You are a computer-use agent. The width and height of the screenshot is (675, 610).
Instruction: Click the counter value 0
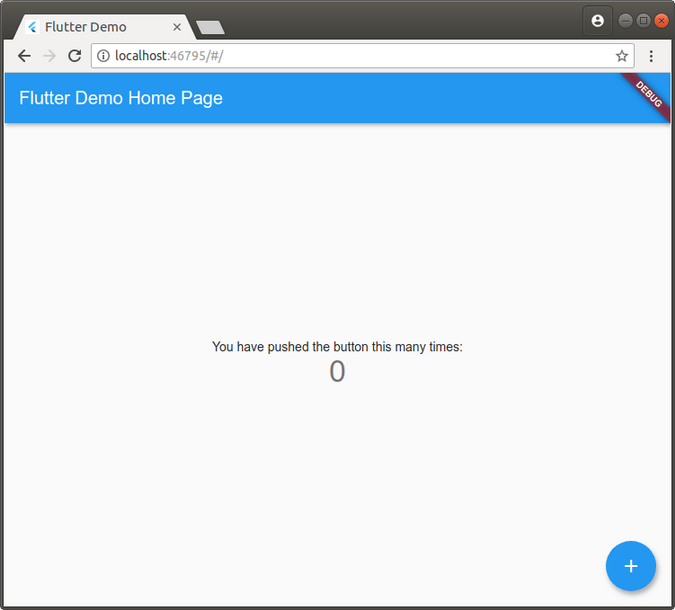coord(337,372)
